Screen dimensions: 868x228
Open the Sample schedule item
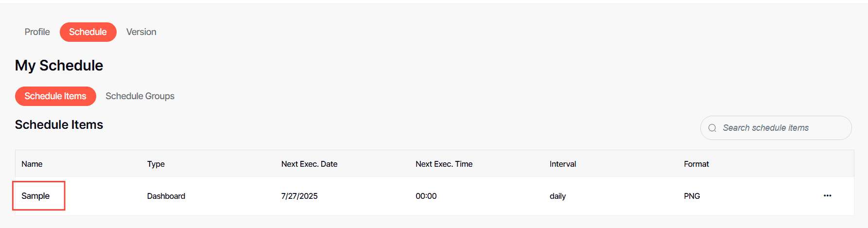point(35,196)
